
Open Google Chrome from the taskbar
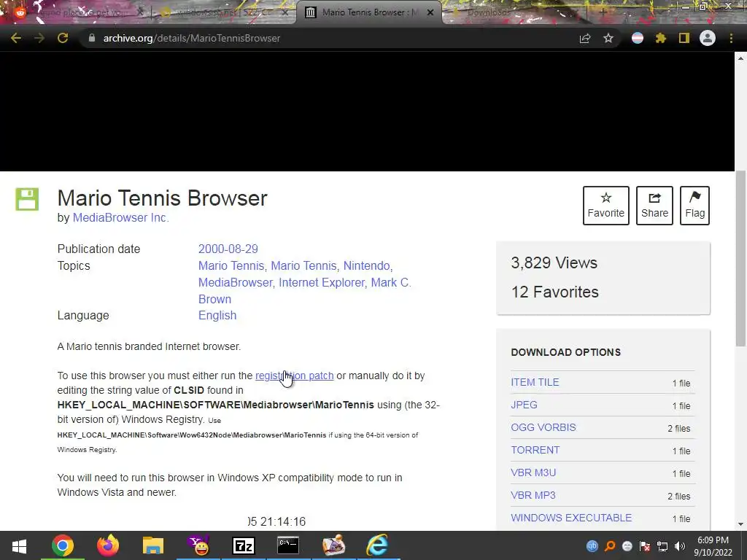(63, 545)
